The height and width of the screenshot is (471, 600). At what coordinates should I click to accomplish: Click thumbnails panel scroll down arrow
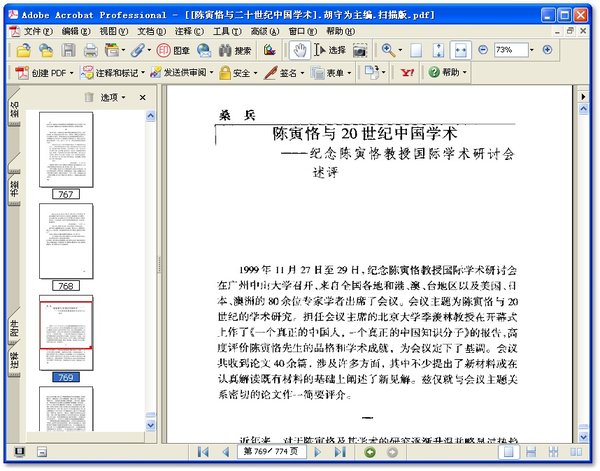point(150,425)
